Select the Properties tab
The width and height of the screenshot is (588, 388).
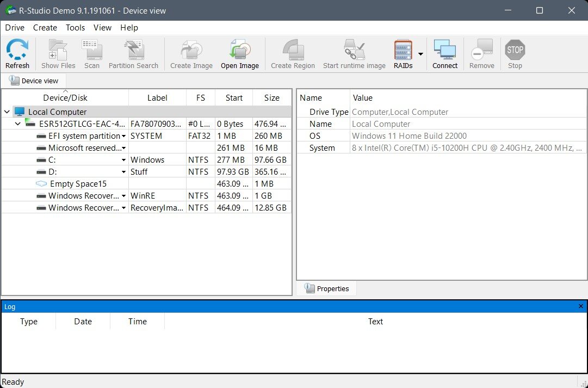(x=326, y=288)
